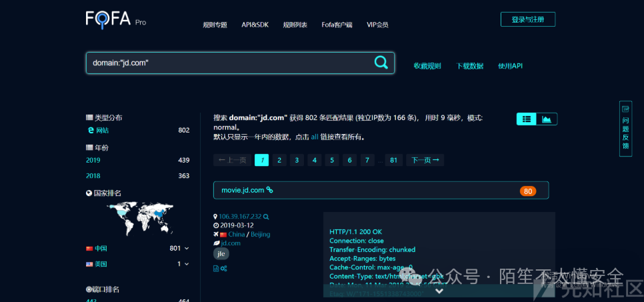Click the 收藏规则 link
The width and height of the screenshot is (644, 302).
coord(427,66)
